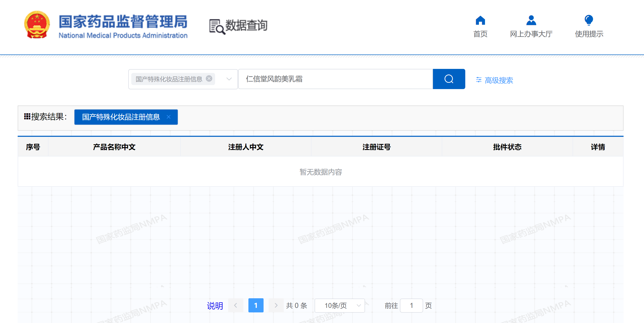Screen dimensions: 644x323
Task: Go to the next results page
Action: tap(276, 306)
